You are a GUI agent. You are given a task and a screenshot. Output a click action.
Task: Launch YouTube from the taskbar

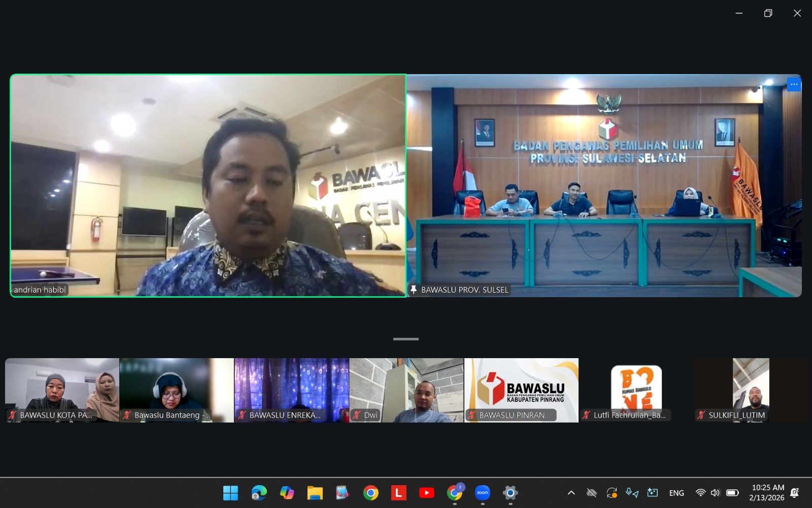(426, 492)
